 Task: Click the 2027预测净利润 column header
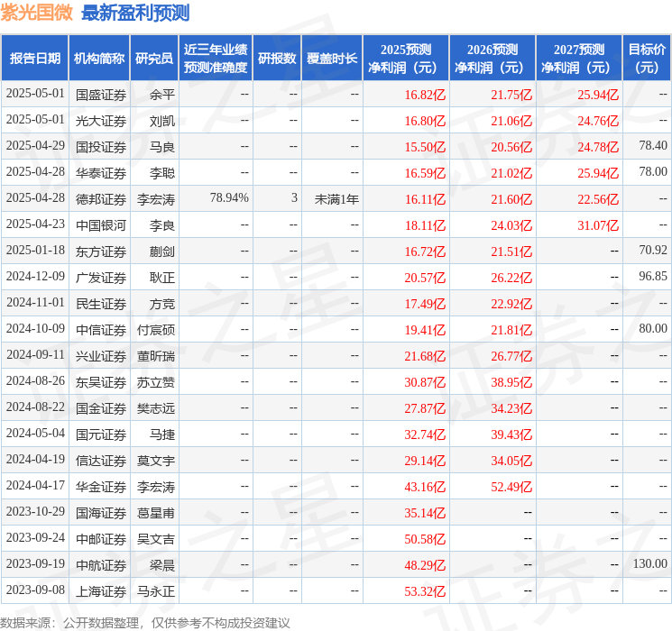[579, 58]
